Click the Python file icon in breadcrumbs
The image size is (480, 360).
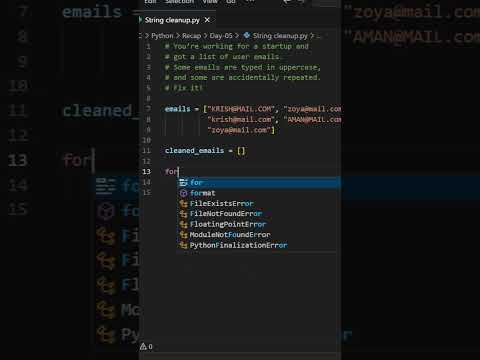[x=247, y=35]
